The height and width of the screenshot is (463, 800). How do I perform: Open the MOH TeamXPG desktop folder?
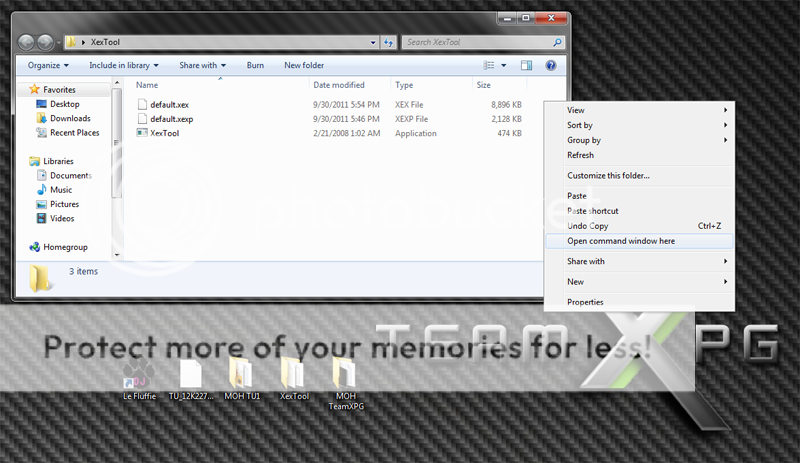tap(343, 374)
